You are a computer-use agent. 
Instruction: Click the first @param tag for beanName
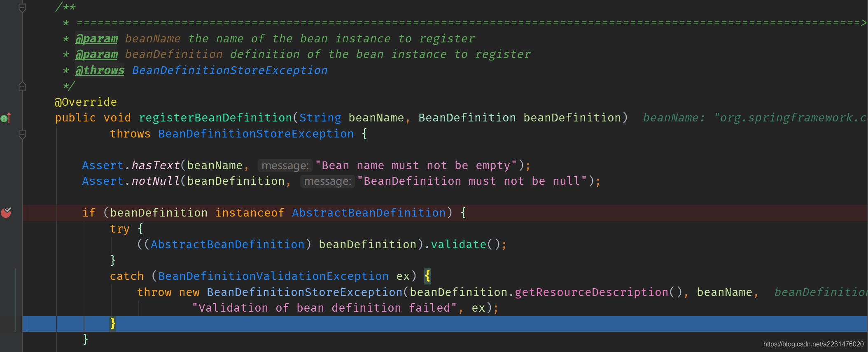coord(97,39)
